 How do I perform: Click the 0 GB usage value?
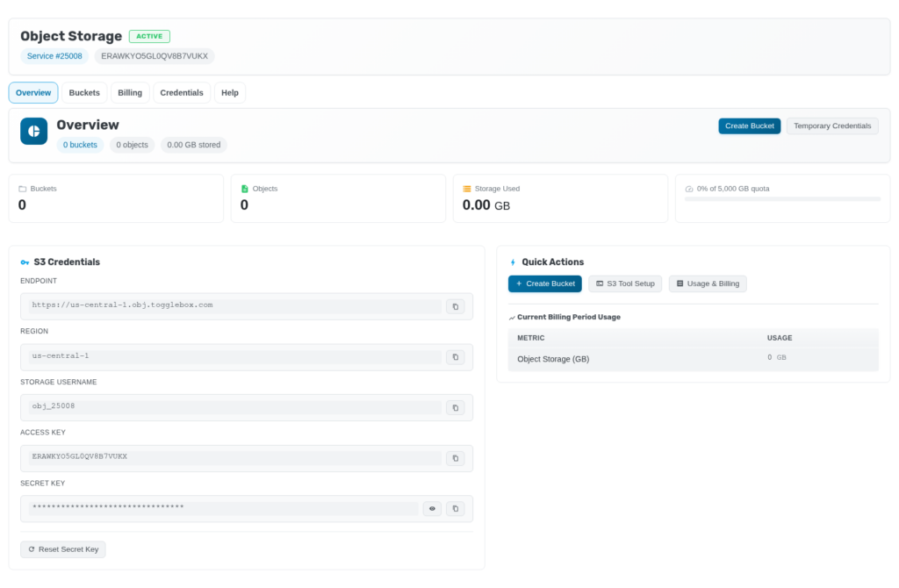pyautogui.click(x=777, y=357)
